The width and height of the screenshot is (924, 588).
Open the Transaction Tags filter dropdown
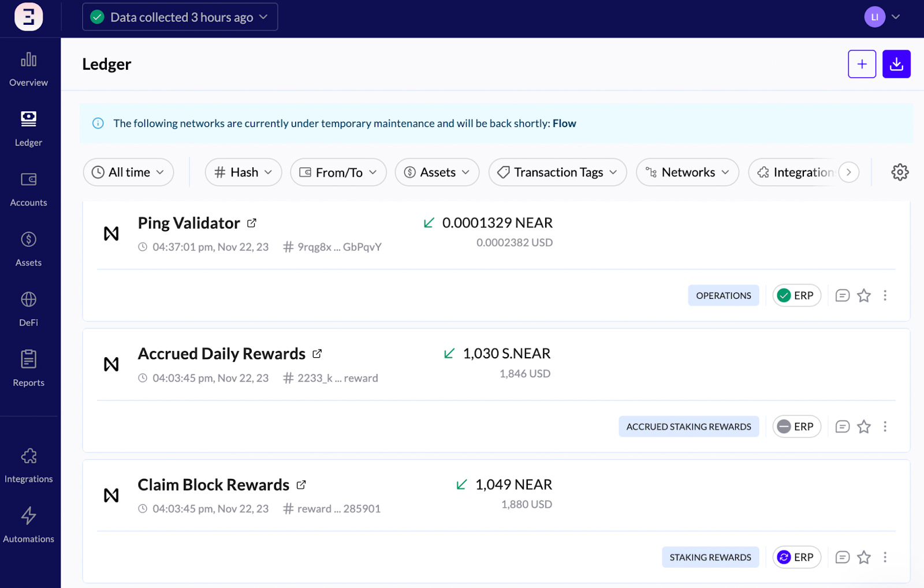coord(557,173)
